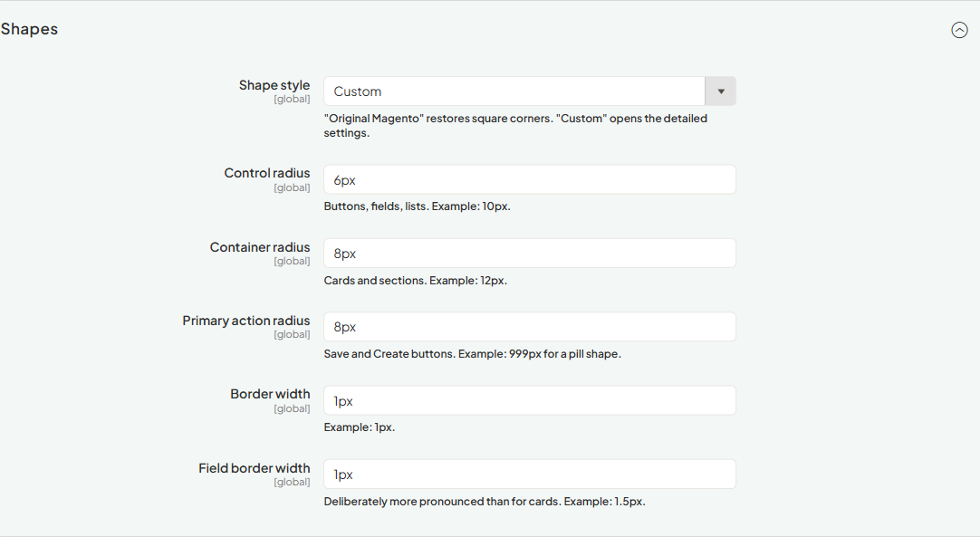Screen dimensions: 980x537
Task: Click the Control radius label
Action: click(267, 173)
